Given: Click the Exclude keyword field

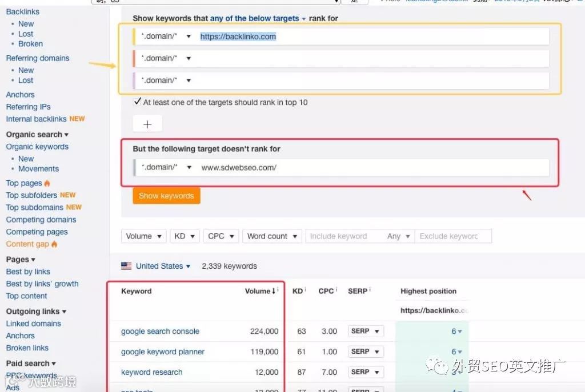Looking at the screenshot, I should [x=453, y=236].
